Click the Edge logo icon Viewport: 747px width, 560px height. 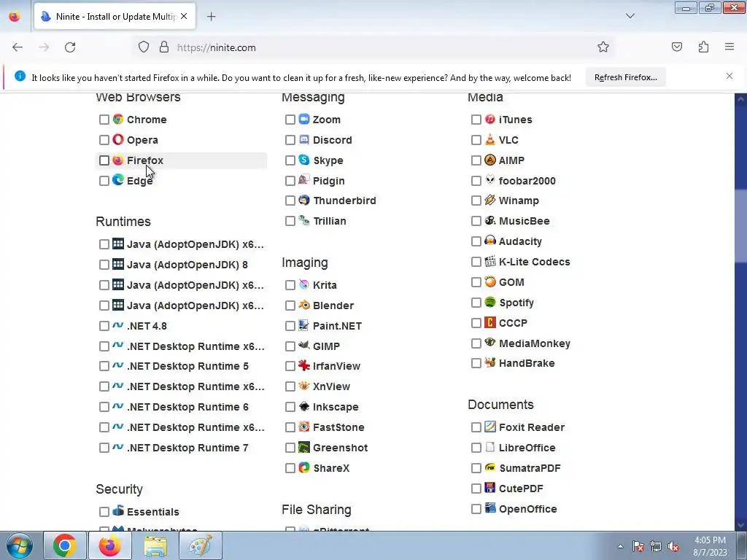118,180
